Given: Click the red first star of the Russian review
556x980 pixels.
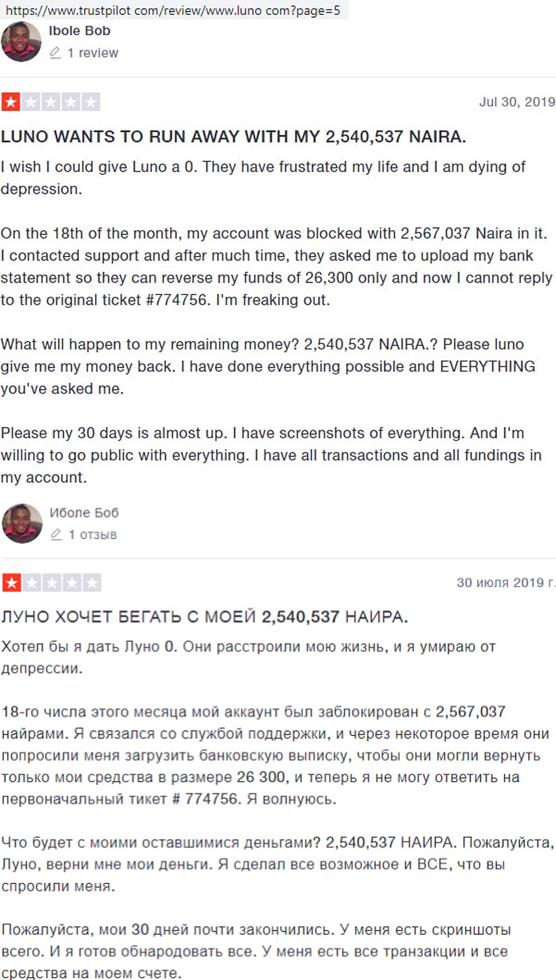Looking at the screenshot, I should 12,583.
